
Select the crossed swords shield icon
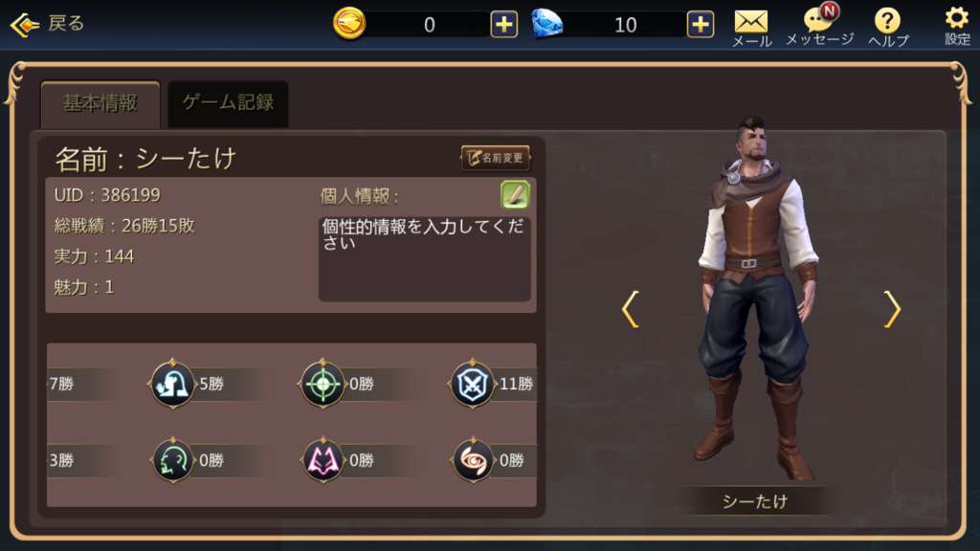pyautogui.click(x=473, y=384)
